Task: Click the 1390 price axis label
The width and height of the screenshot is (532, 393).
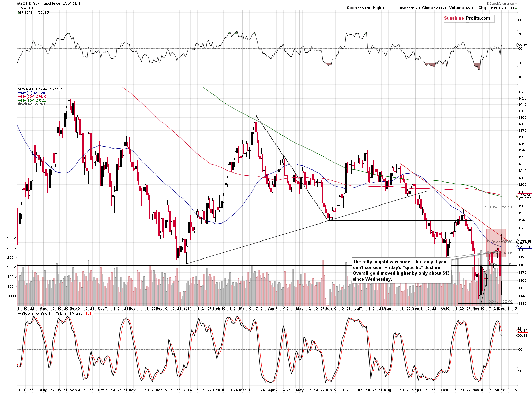Action: 522,118
